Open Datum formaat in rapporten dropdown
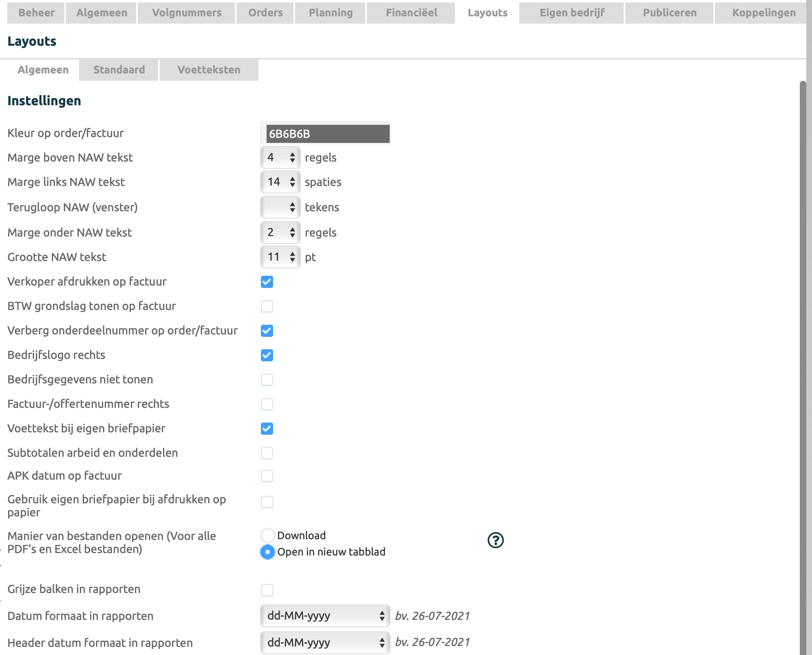Image resolution: width=812 pixels, height=655 pixels. point(325,616)
